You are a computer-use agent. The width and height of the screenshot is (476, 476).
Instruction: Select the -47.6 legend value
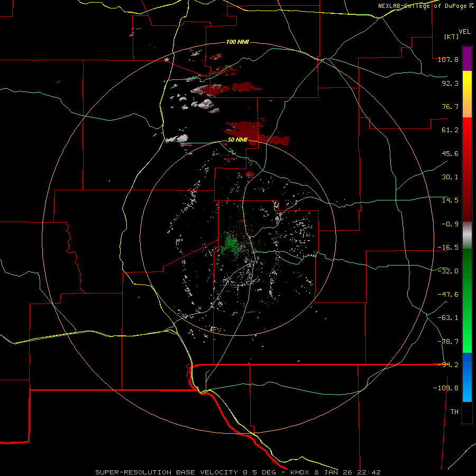point(448,295)
